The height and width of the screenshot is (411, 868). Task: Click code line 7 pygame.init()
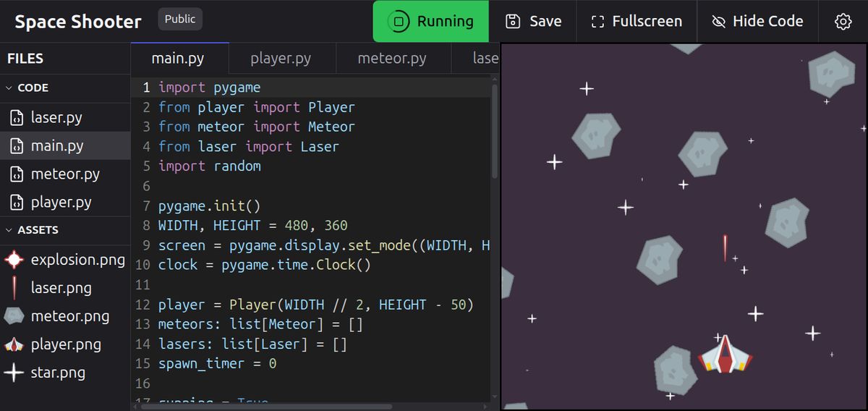click(209, 205)
